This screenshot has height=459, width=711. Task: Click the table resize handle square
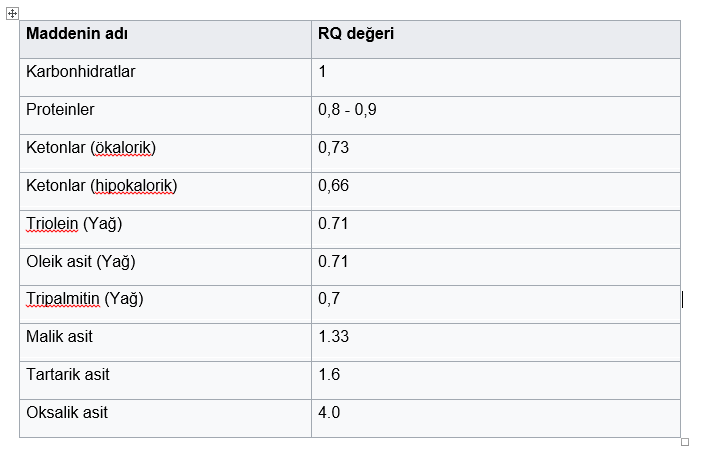point(685,441)
